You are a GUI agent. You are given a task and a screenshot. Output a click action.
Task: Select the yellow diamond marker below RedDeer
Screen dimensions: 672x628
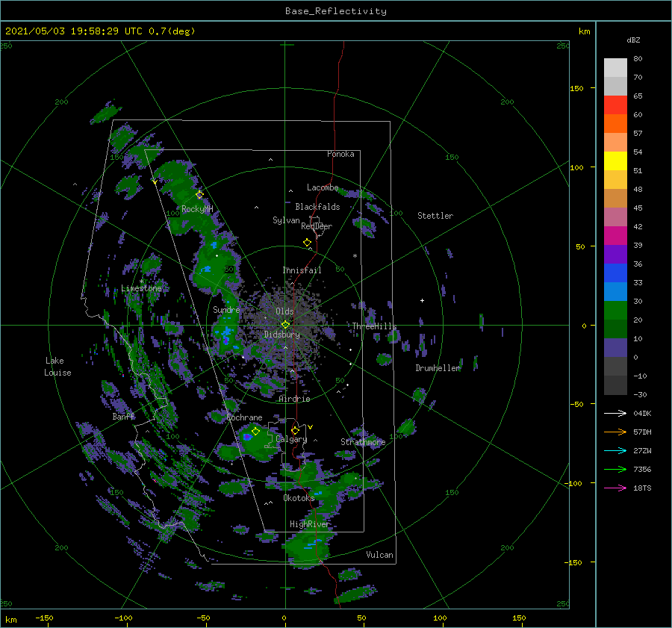(x=308, y=242)
